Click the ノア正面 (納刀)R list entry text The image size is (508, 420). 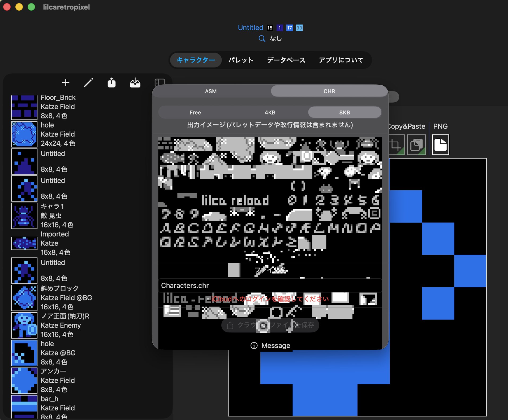65,325
